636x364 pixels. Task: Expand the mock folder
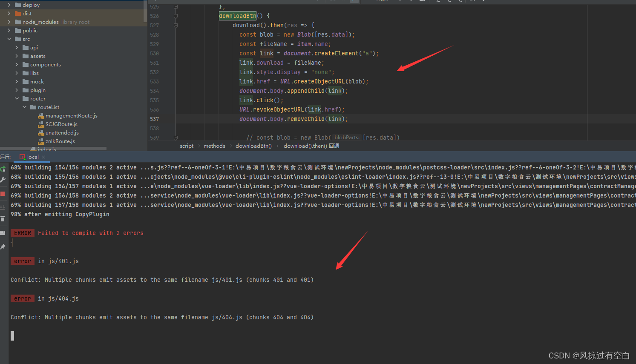coord(17,82)
